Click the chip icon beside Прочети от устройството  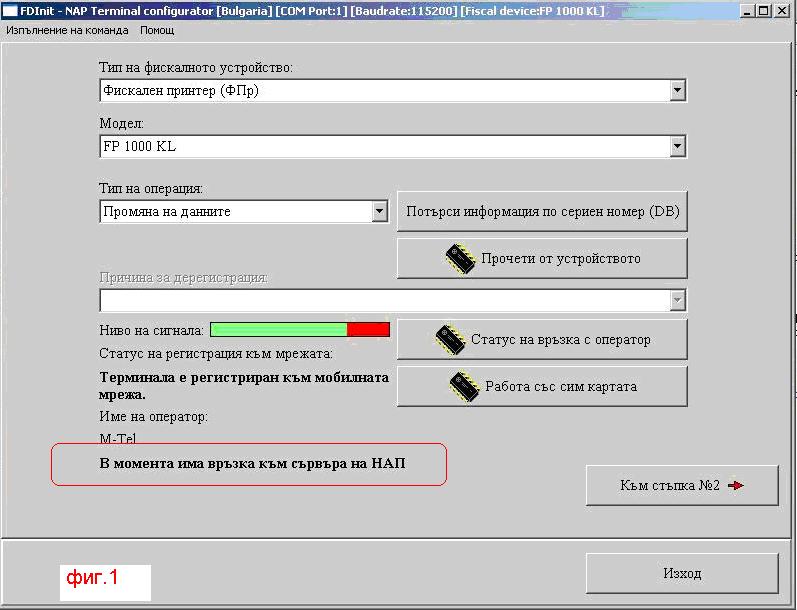click(x=460, y=259)
